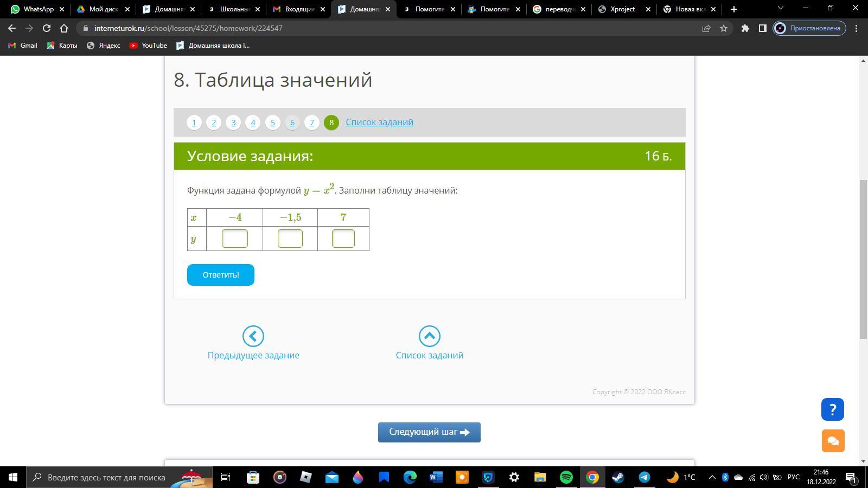Click the blue question mark help icon
Viewport: 868px width, 488px height.
(832, 409)
